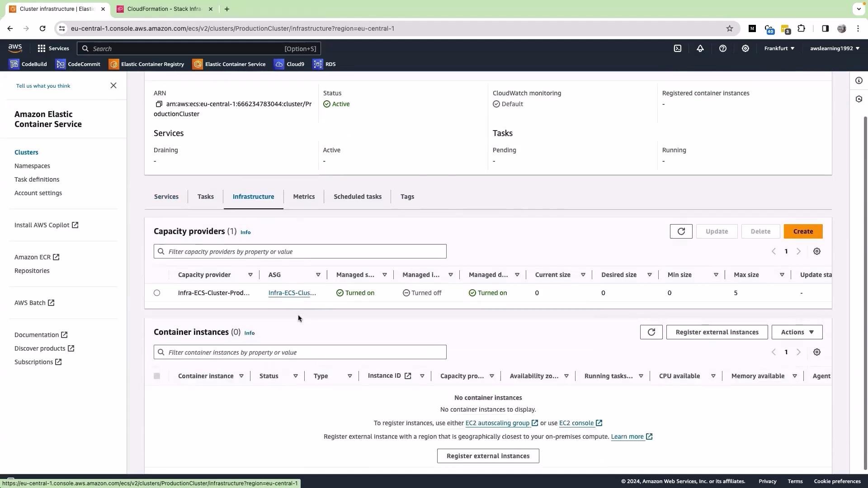Open the Frankfurt region dropdown
This screenshot has height=488, width=868.
tap(779, 48)
